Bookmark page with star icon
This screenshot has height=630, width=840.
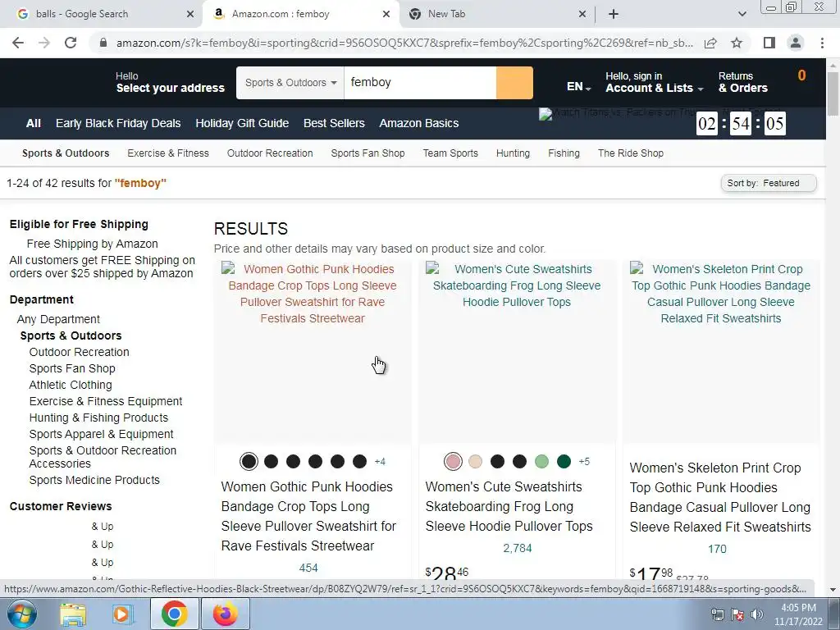coord(737,43)
